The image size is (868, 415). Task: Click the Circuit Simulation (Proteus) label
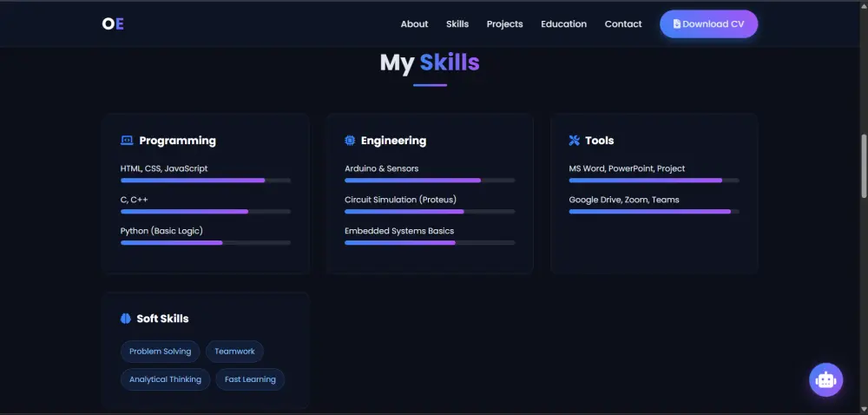(x=400, y=200)
